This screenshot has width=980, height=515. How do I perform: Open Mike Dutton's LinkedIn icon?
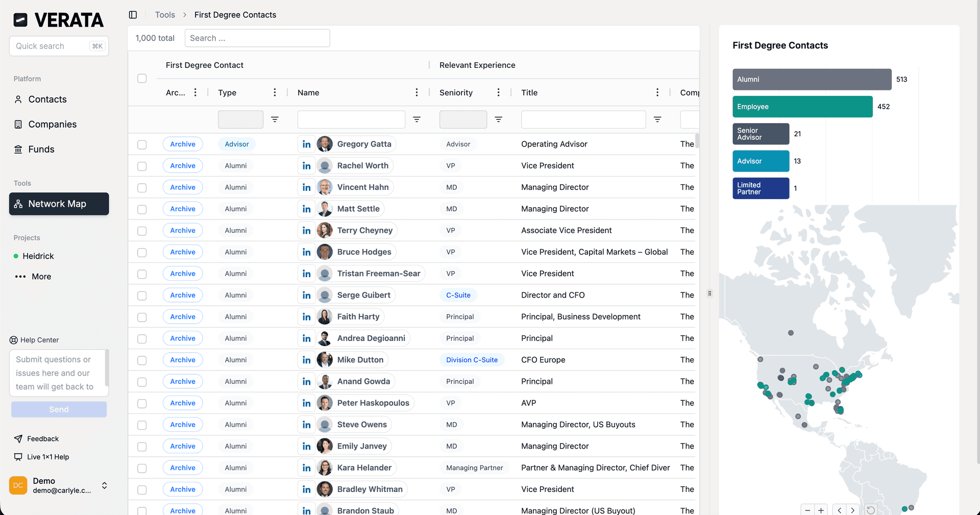[306, 360]
